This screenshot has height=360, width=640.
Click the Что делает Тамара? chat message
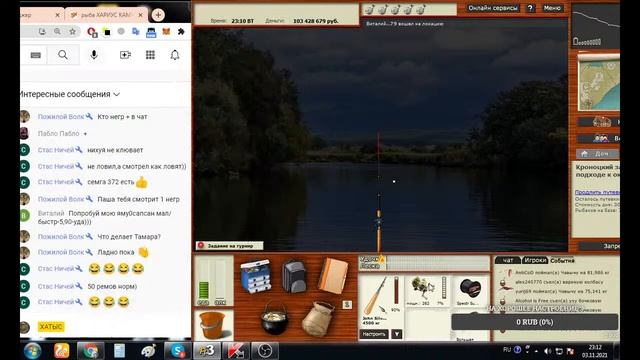pyautogui.click(x=129, y=237)
